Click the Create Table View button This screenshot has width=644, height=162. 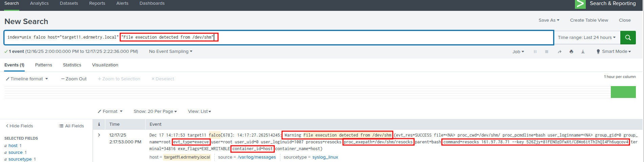click(589, 20)
